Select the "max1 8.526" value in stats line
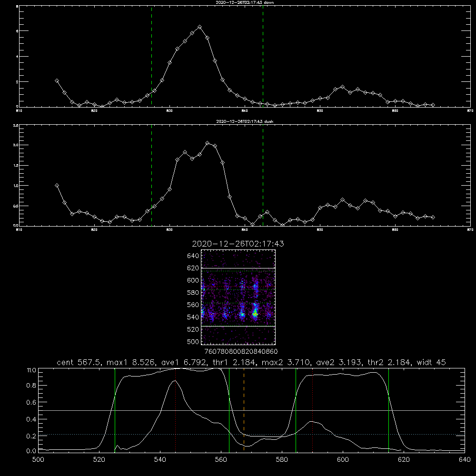 pyautogui.click(x=131, y=362)
